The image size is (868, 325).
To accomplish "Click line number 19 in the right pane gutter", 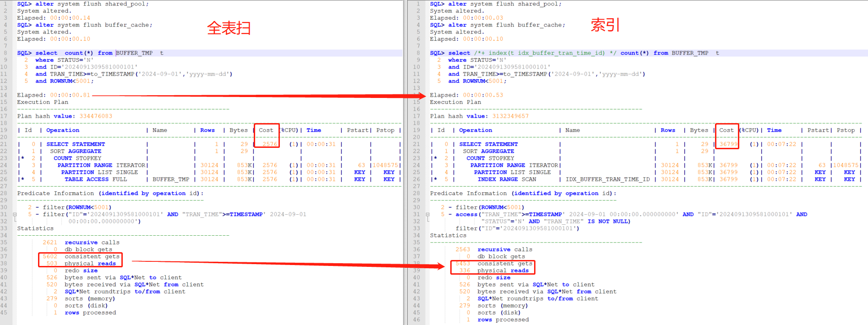I will coord(416,130).
